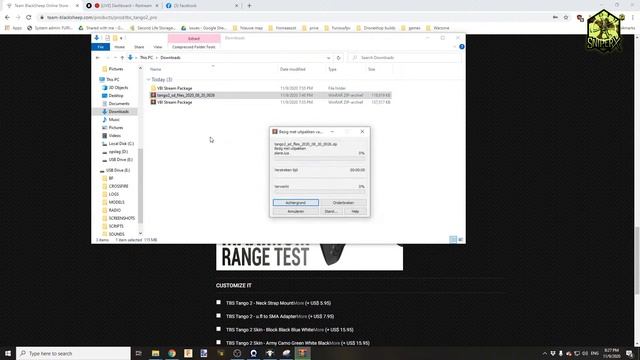Go back using Explorer back arrow
The image size is (640, 360).
98,58
